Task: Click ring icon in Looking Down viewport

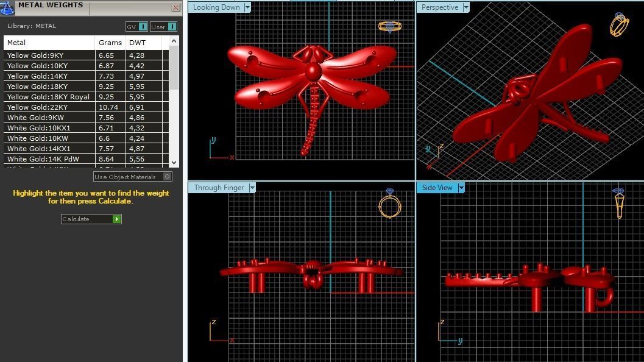Action: point(390,27)
